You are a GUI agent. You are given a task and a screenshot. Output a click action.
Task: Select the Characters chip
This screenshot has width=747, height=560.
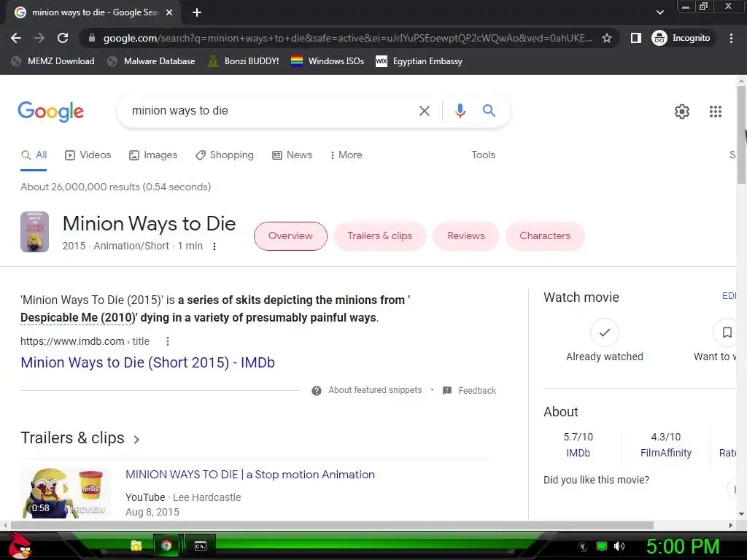click(544, 236)
